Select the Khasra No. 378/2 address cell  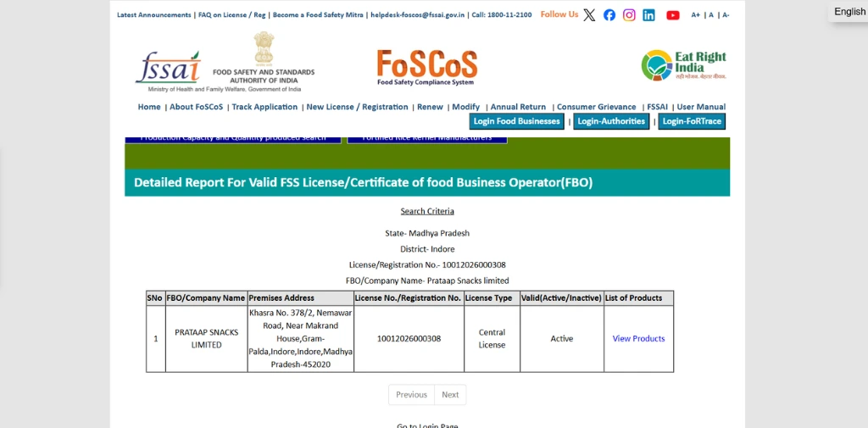(x=301, y=338)
